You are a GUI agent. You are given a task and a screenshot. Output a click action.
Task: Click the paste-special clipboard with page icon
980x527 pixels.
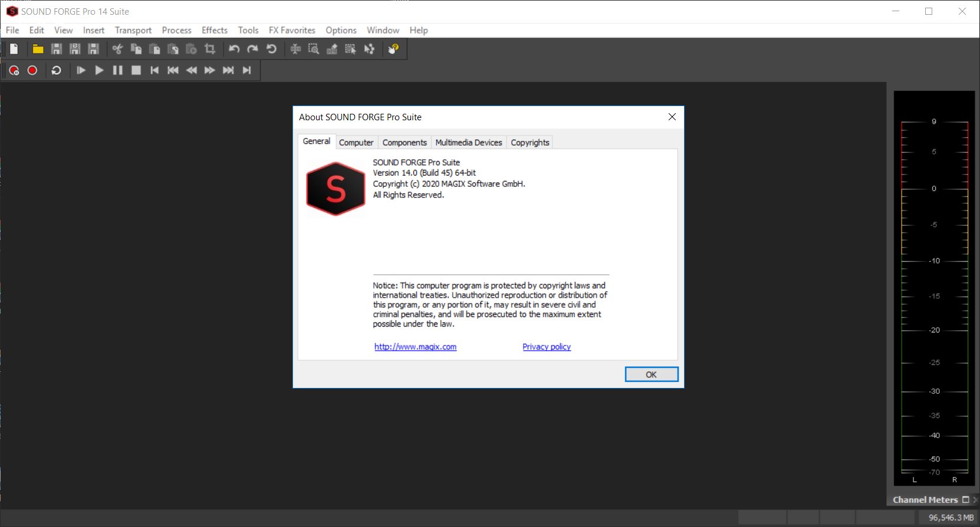[x=173, y=49]
